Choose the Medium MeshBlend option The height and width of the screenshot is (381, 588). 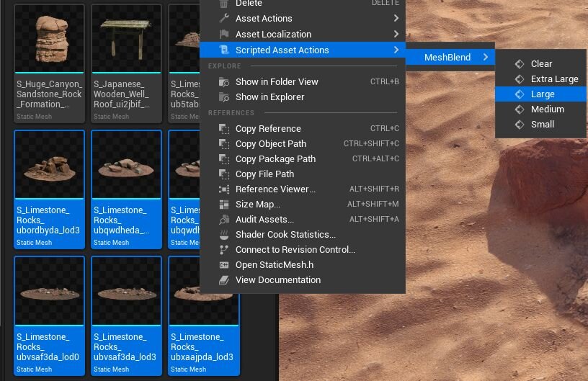[540, 109]
